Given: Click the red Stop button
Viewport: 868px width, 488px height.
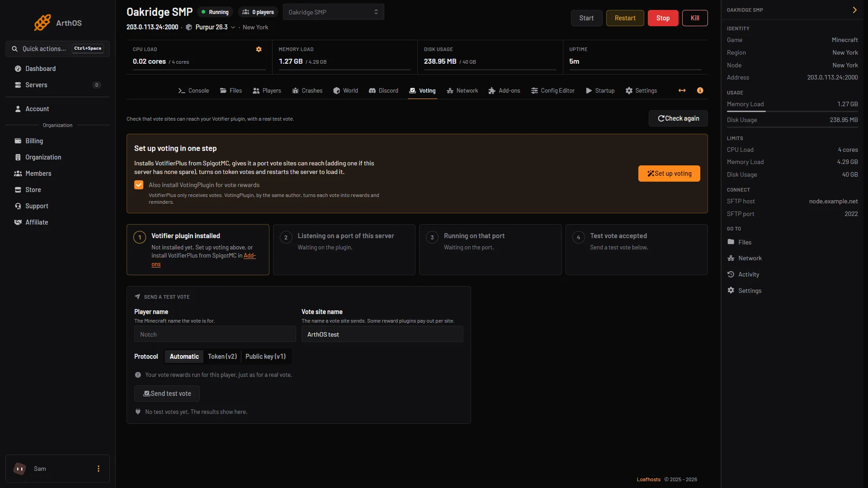Looking at the screenshot, I should click(x=663, y=18).
